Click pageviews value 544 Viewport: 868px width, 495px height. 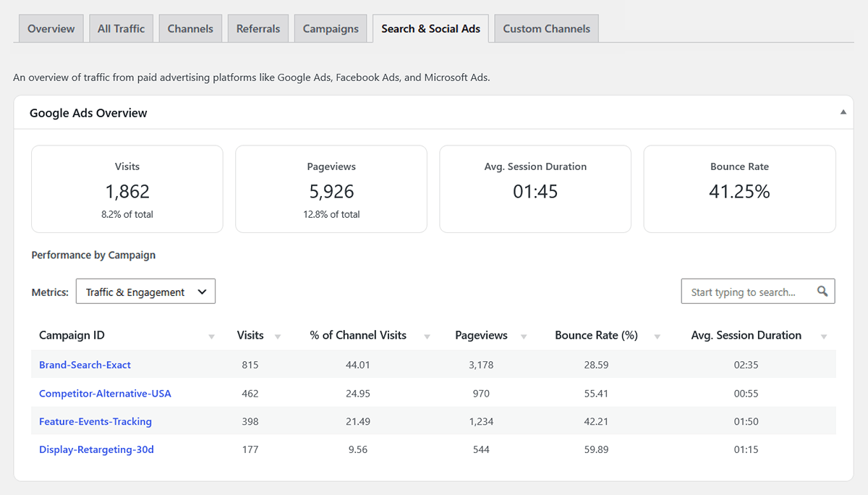pos(481,449)
